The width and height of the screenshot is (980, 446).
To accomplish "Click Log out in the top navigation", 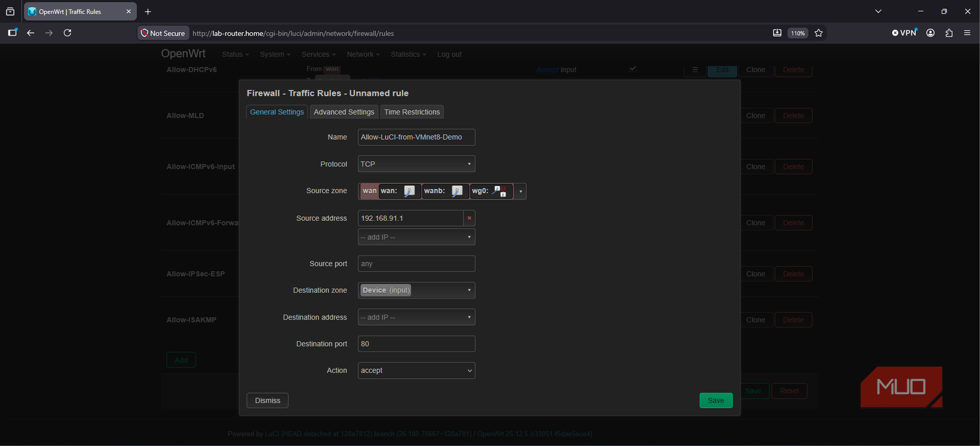I will [x=449, y=54].
